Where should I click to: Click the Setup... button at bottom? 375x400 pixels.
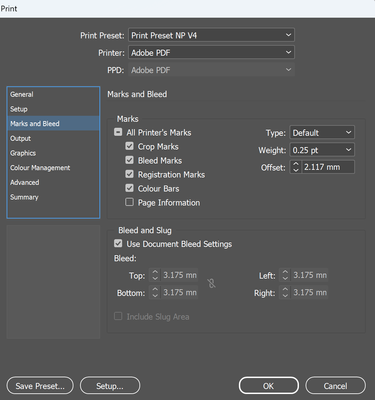[x=110, y=386]
